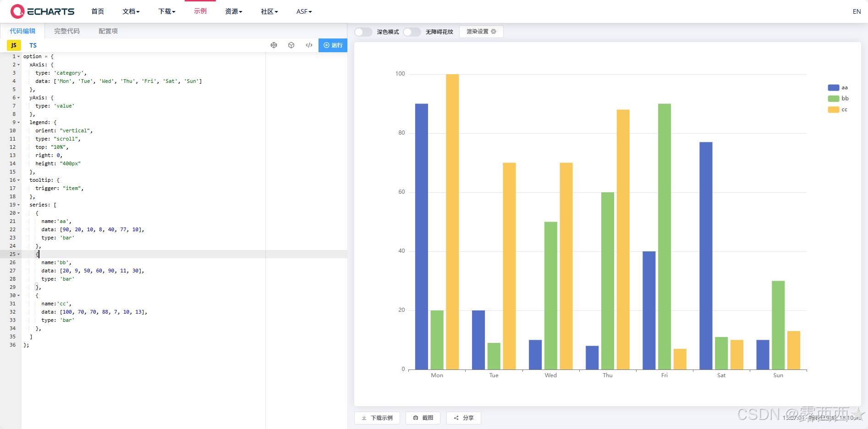Collapse series fold arrow at line 19
Screen dimensions: 868x429
pyautogui.click(x=19, y=205)
